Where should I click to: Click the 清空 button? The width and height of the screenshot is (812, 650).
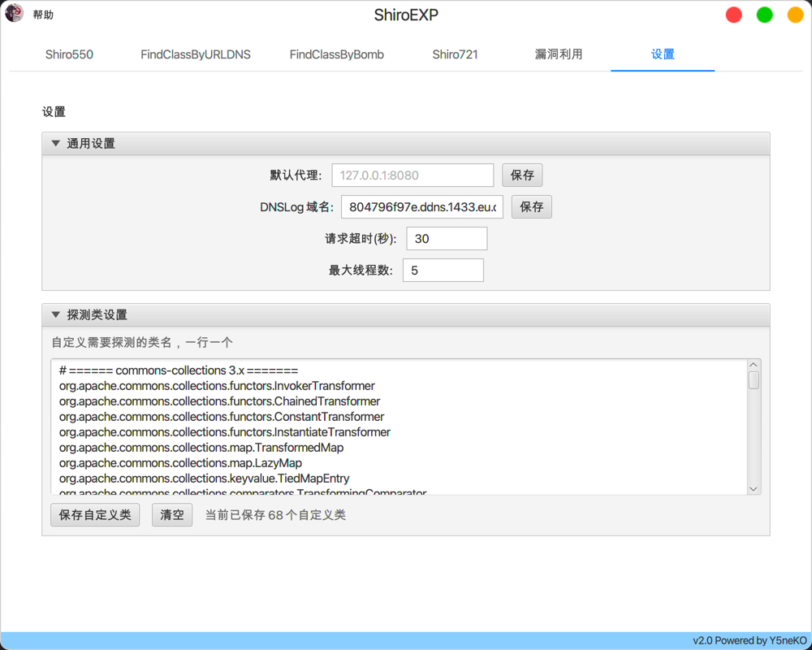(172, 514)
